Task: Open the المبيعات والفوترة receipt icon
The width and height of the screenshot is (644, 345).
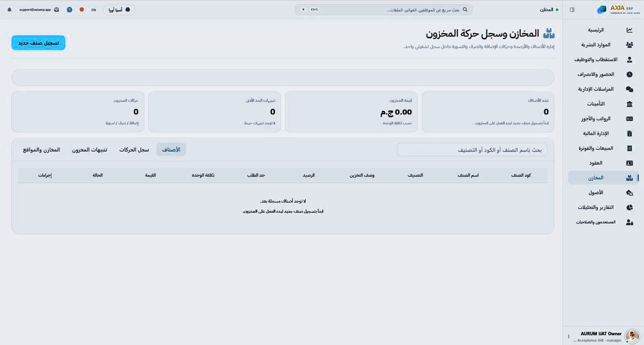Action: coord(630,148)
